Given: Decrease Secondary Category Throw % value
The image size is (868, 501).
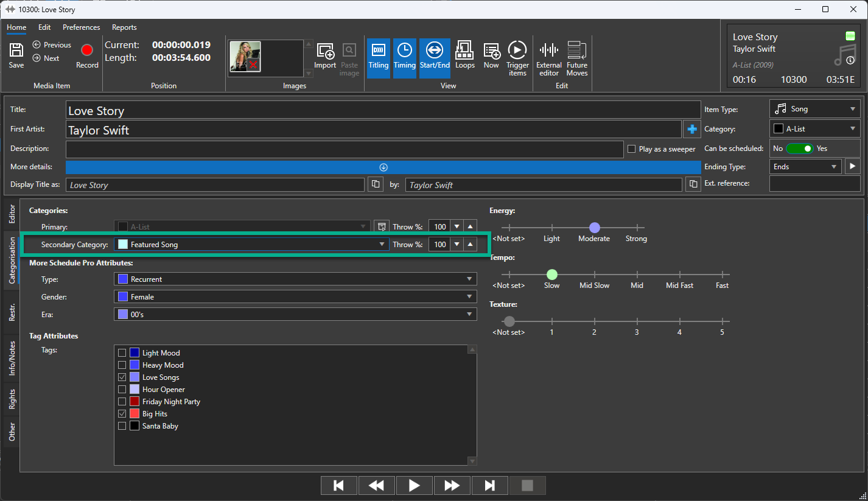Looking at the screenshot, I should 457,244.
